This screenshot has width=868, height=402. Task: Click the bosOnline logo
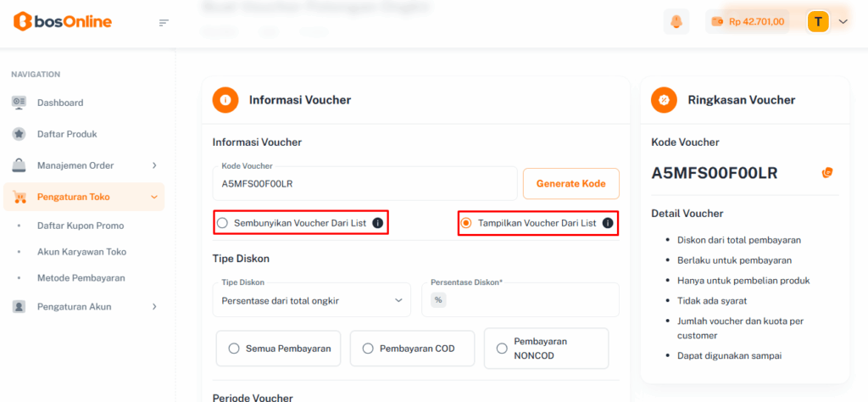[x=63, y=21]
